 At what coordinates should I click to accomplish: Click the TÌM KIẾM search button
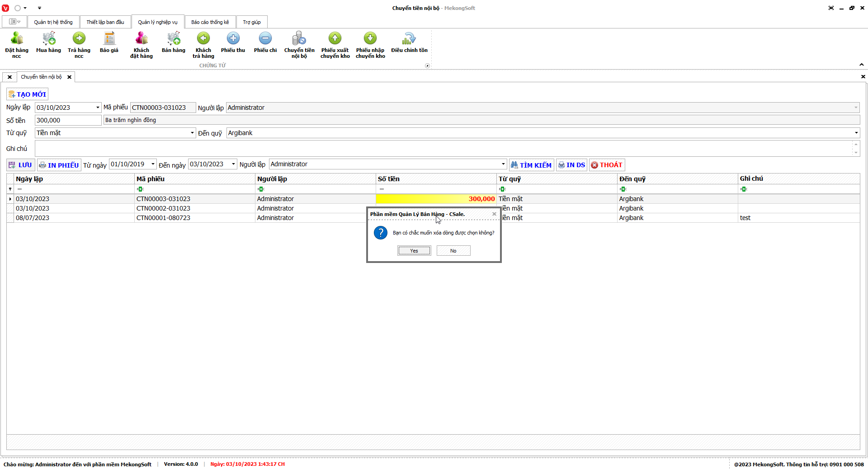click(531, 165)
